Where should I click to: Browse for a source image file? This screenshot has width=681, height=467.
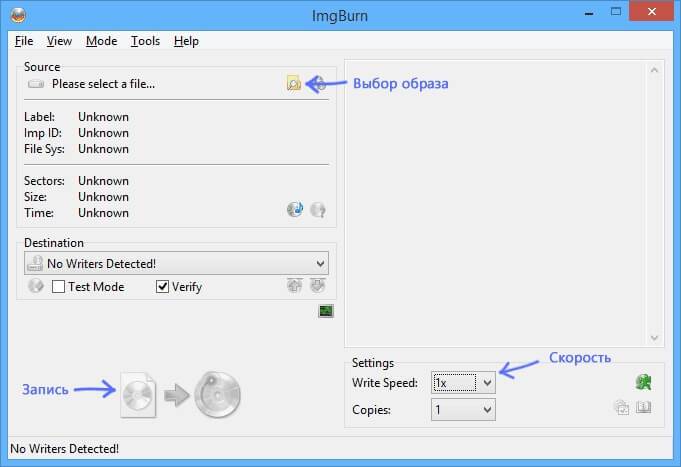[x=293, y=84]
